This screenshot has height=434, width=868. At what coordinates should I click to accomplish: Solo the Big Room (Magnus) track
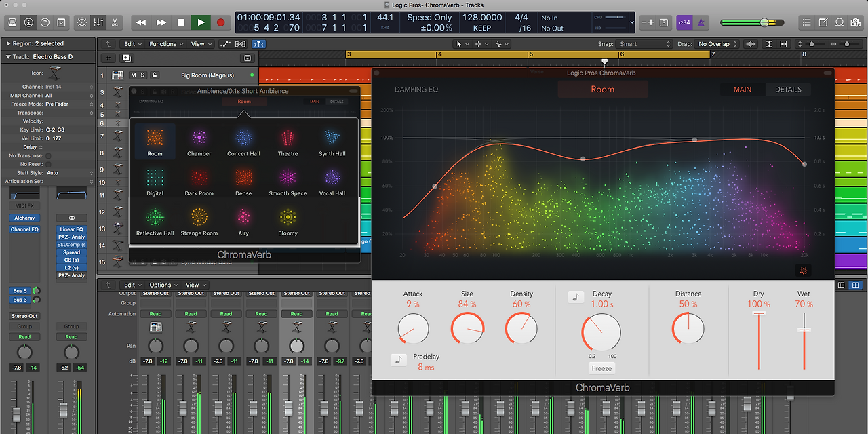click(x=142, y=75)
